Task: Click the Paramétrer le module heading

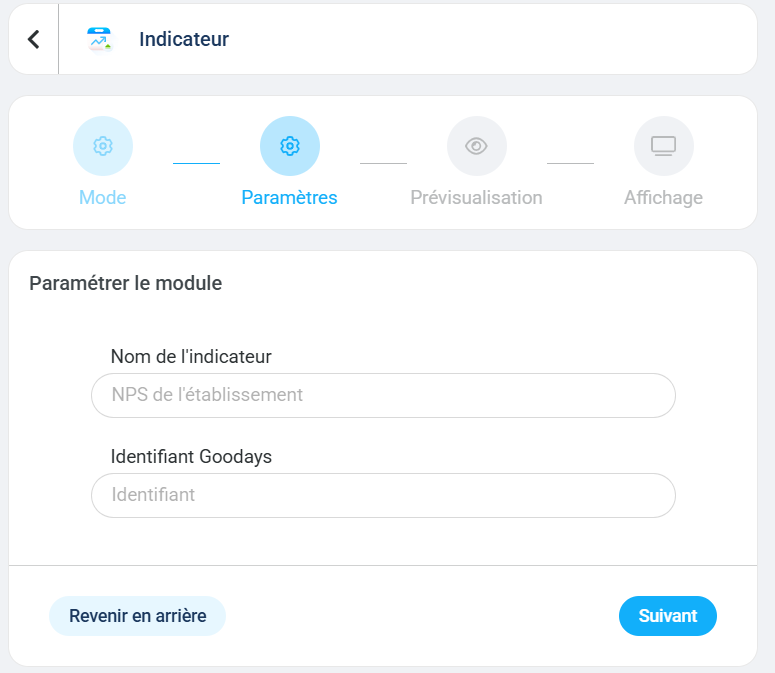Action: point(126,284)
